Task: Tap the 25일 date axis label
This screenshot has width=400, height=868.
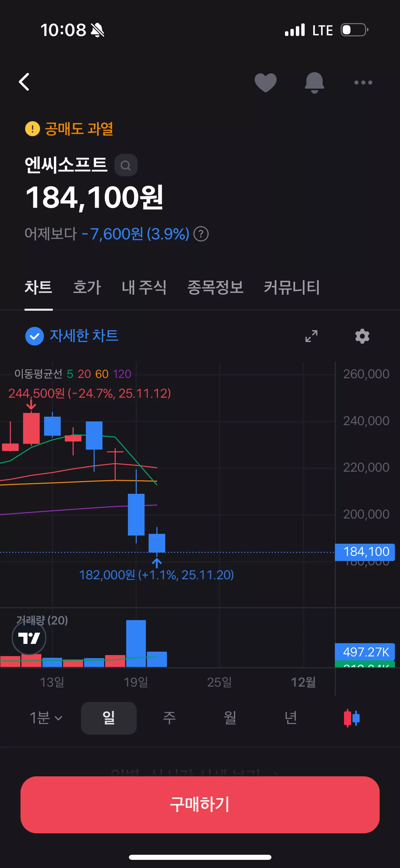Action: 220,682
